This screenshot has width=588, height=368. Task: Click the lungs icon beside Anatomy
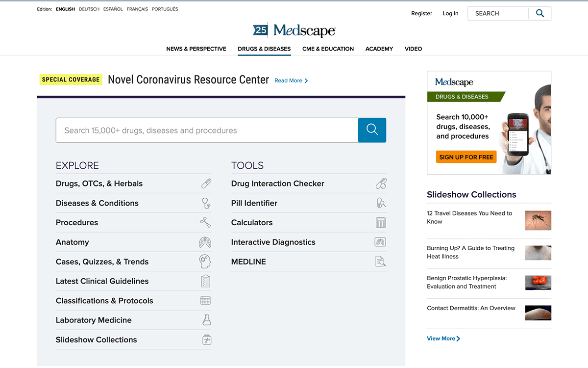[205, 242]
